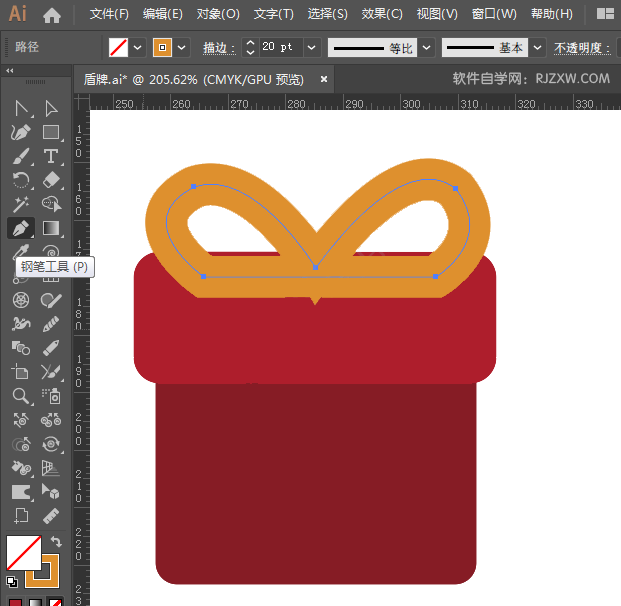Viewport: 621px width, 606px height.
Task: Pick the Symbol Sizer tool
Action: pyautogui.click(x=21, y=444)
